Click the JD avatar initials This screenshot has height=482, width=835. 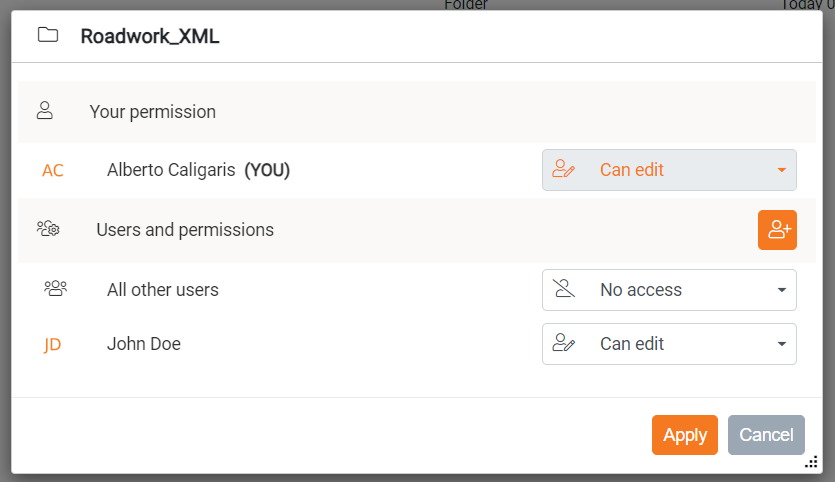(53, 344)
